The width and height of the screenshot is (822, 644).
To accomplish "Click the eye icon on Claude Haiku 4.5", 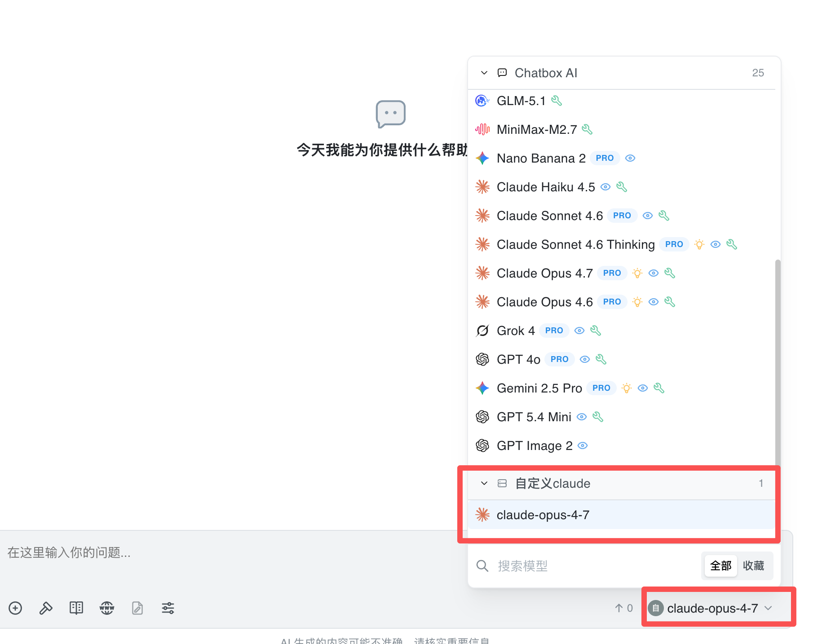I will coord(605,187).
